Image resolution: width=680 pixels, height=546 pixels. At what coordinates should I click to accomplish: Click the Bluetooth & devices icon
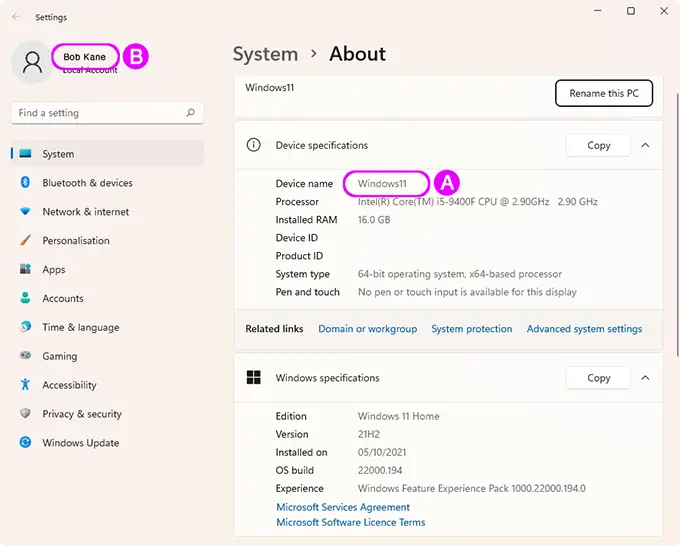click(26, 182)
